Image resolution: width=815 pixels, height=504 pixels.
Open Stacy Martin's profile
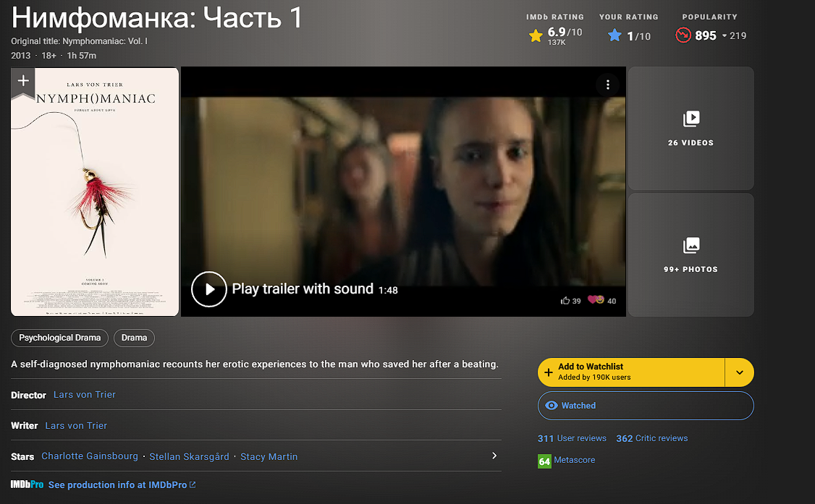pyautogui.click(x=269, y=457)
